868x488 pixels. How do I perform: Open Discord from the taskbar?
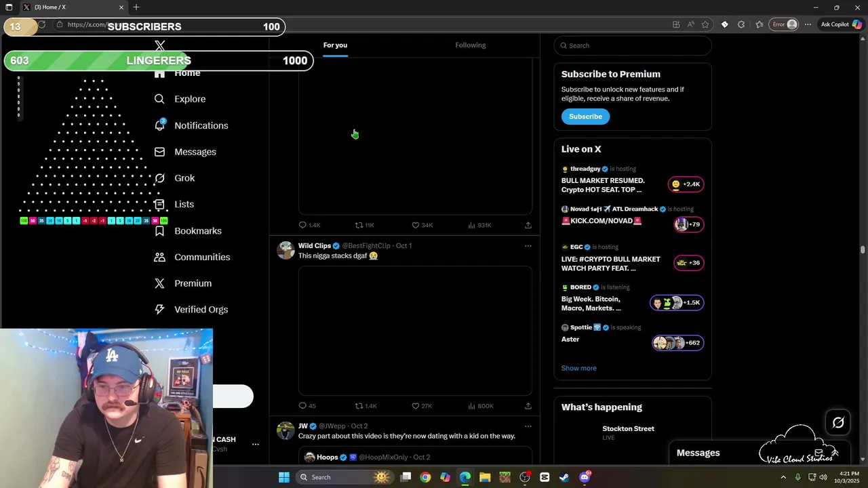click(x=585, y=477)
